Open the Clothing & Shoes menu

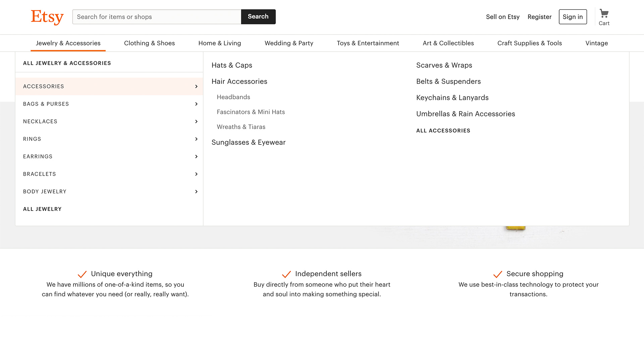click(x=149, y=43)
